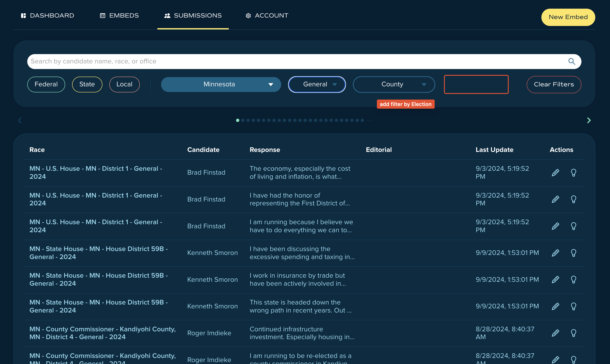This screenshot has width=610, height=364.
Task: Click lightbulb for 'excessive spending' response row
Action: tap(573, 253)
